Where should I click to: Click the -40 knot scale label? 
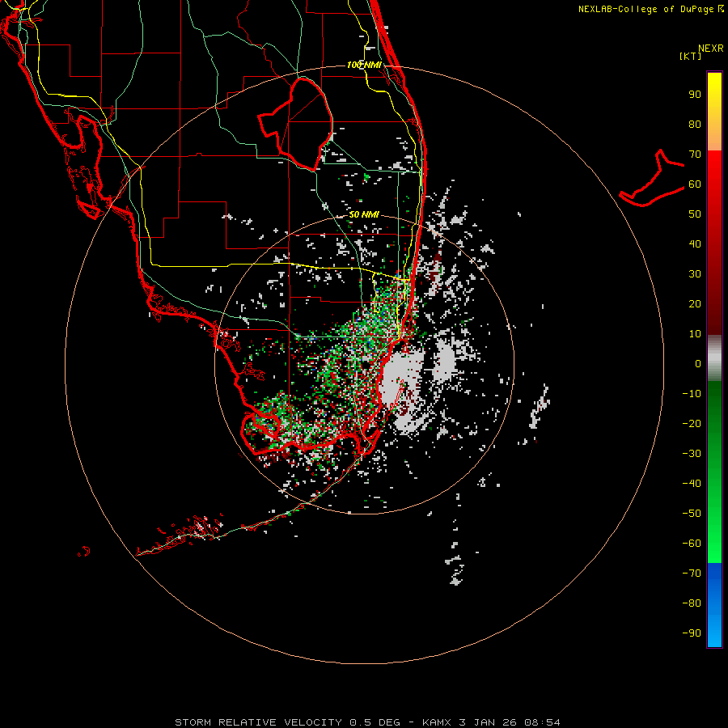pyautogui.click(x=692, y=484)
